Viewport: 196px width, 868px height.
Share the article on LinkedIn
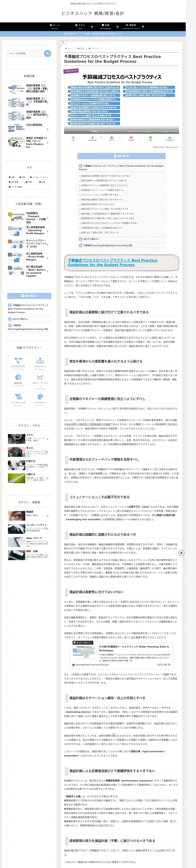tap(170, 138)
